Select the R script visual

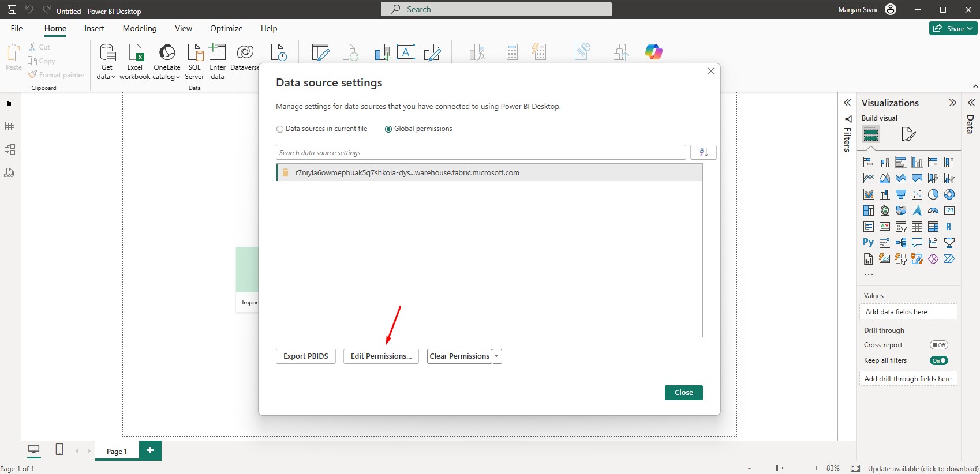coord(949,227)
